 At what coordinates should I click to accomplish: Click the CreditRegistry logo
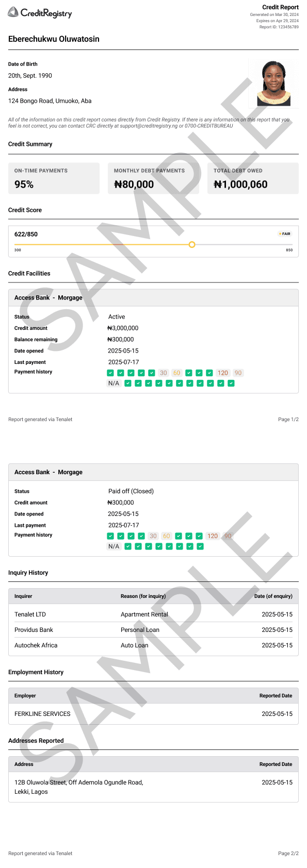(x=40, y=13)
